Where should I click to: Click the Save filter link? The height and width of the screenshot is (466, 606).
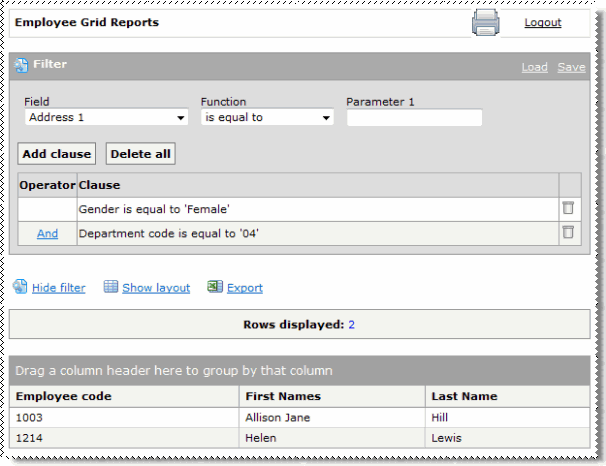571,67
